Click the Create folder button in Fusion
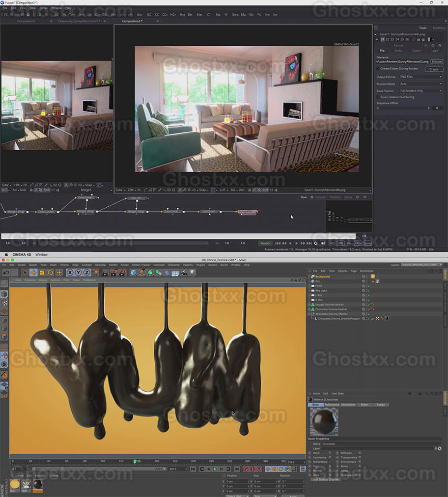 [434, 69]
